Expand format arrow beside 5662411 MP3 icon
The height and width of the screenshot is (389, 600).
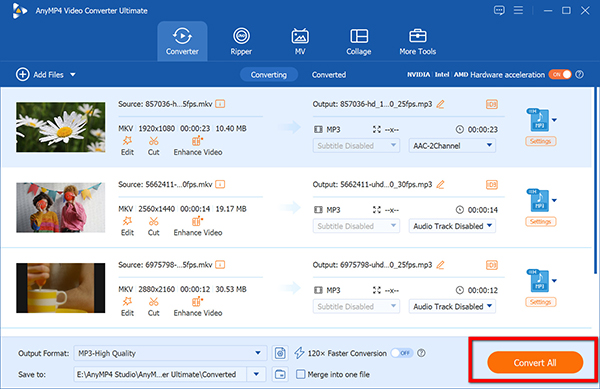pos(554,200)
